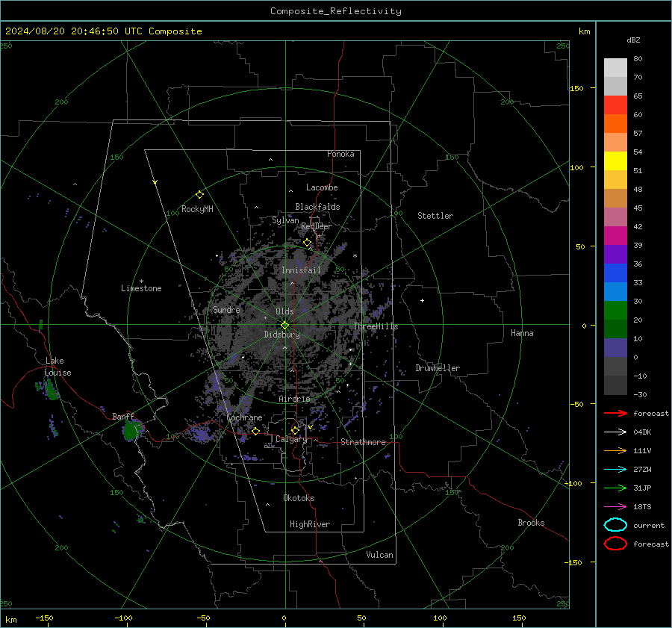Select the bright green 30-20 dBZ swatch
The image size is (672, 628).
click(615, 311)
